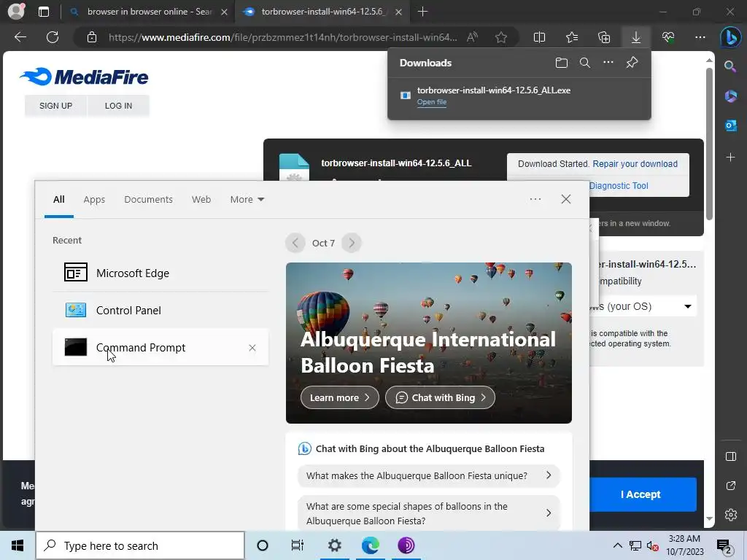Screen dimensions: 747x560
Task: Open Task View on the taskbar
Action: 298,545
